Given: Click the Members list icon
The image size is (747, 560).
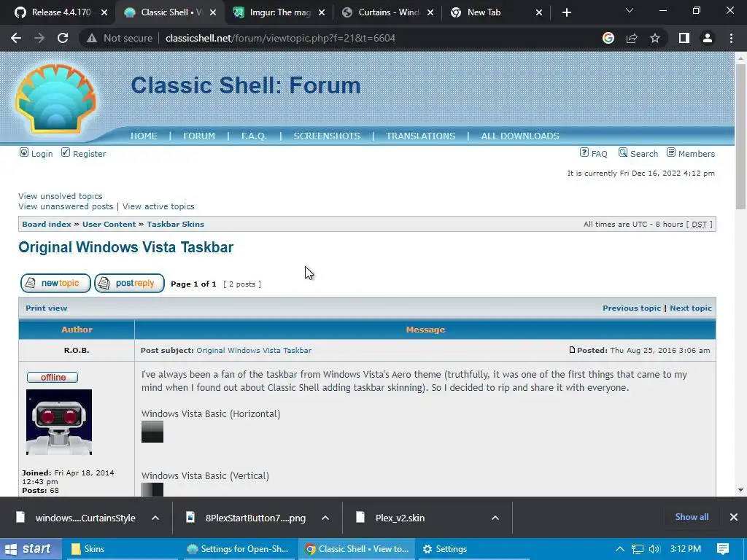Looking at the screenshot, I should coord(671,152).
